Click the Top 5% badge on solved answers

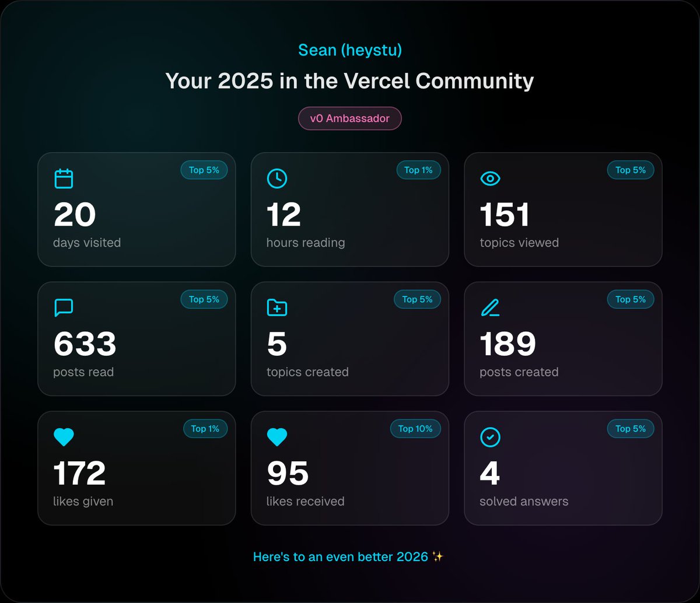631,429
